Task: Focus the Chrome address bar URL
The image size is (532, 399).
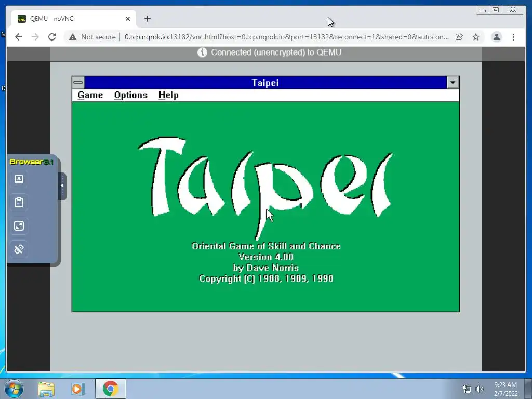Action: [x=286, y=37]
